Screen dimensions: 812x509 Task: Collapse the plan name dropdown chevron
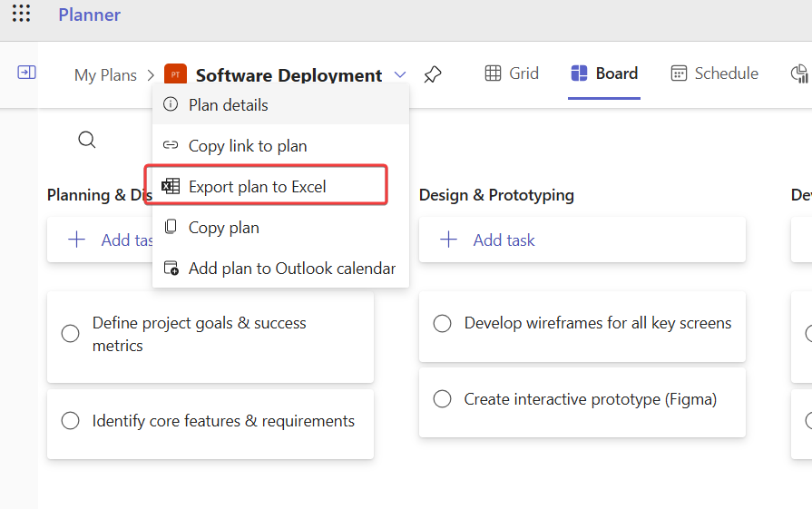click(400, 74)
